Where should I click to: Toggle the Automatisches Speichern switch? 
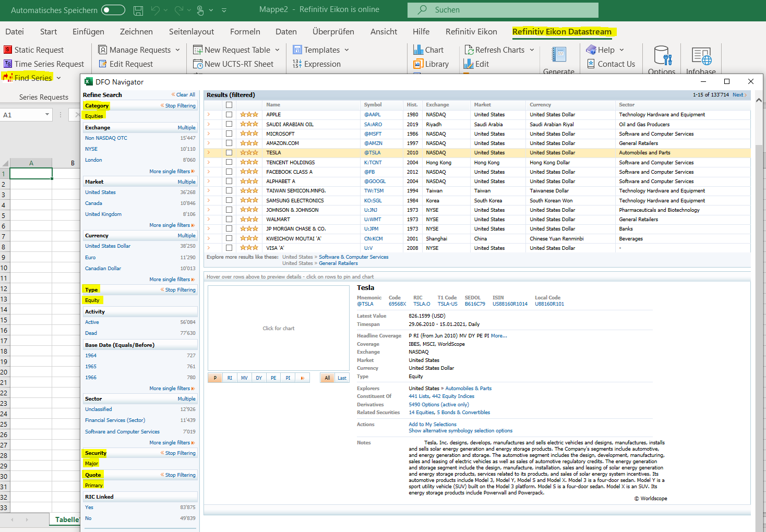click(x=113, y=10)
